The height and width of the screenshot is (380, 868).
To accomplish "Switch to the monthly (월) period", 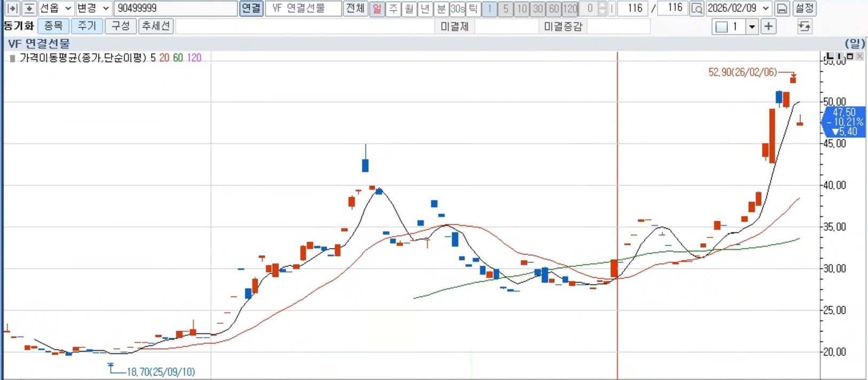I will 409,9.
